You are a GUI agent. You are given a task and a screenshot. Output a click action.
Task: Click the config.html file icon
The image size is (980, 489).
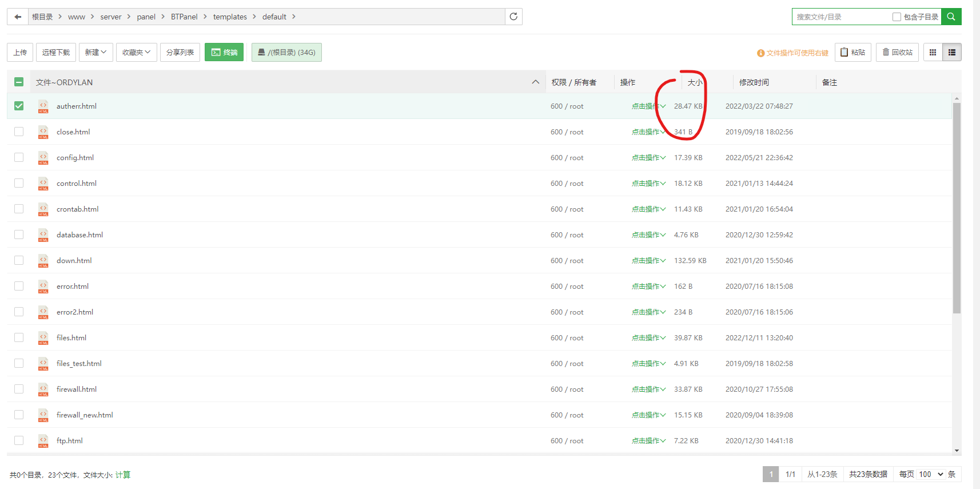point(43,158)
